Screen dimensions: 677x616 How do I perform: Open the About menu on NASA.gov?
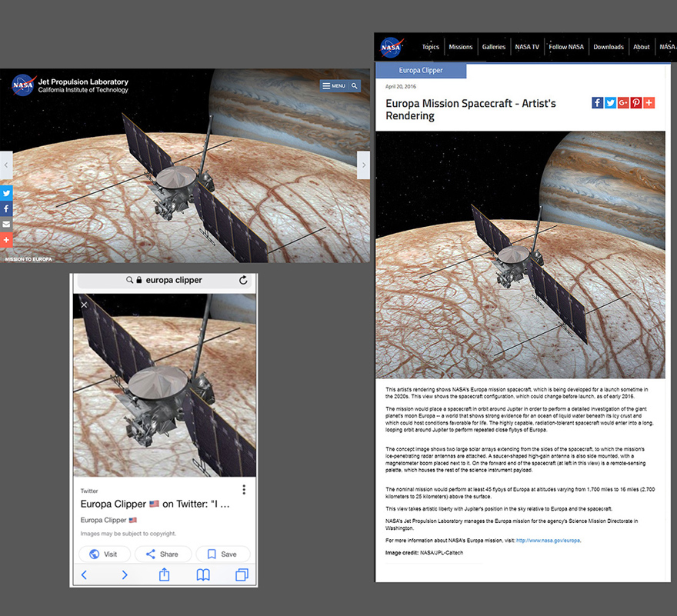tap(642, 47)
